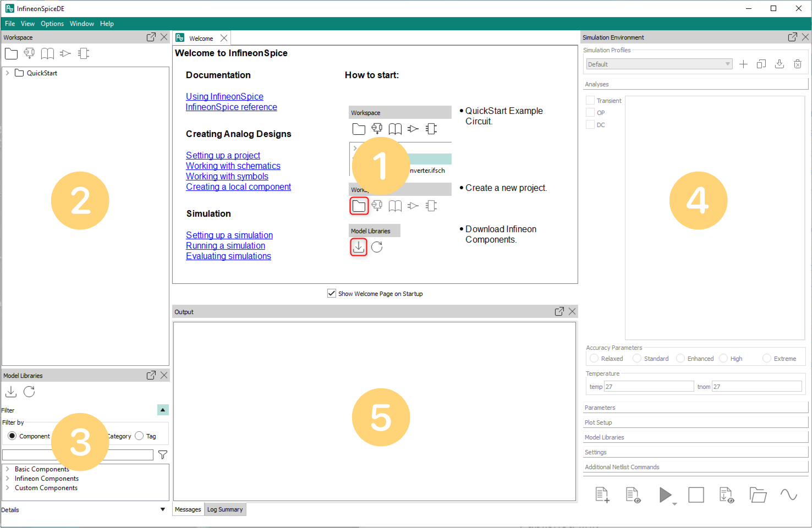Open the waveform viewer sine icon
Screen dimensions: 812x528
click(789, 495)
